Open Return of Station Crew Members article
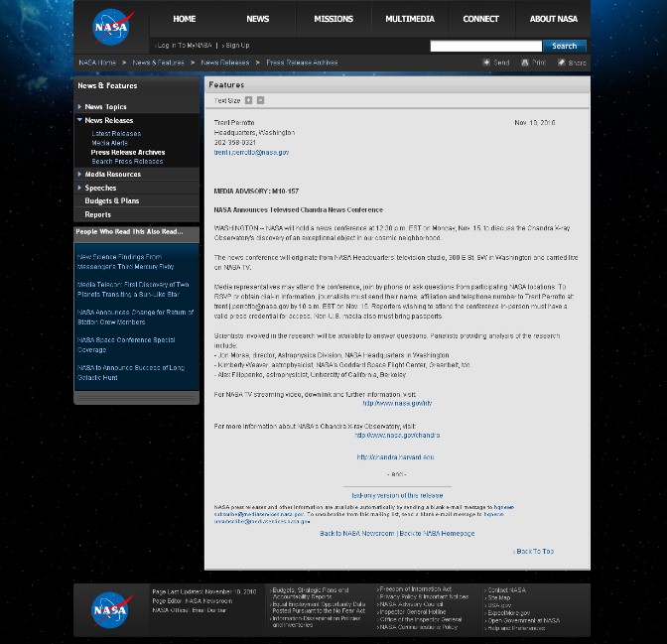Screen dimensions: 667x644 [x=135, y=318]
